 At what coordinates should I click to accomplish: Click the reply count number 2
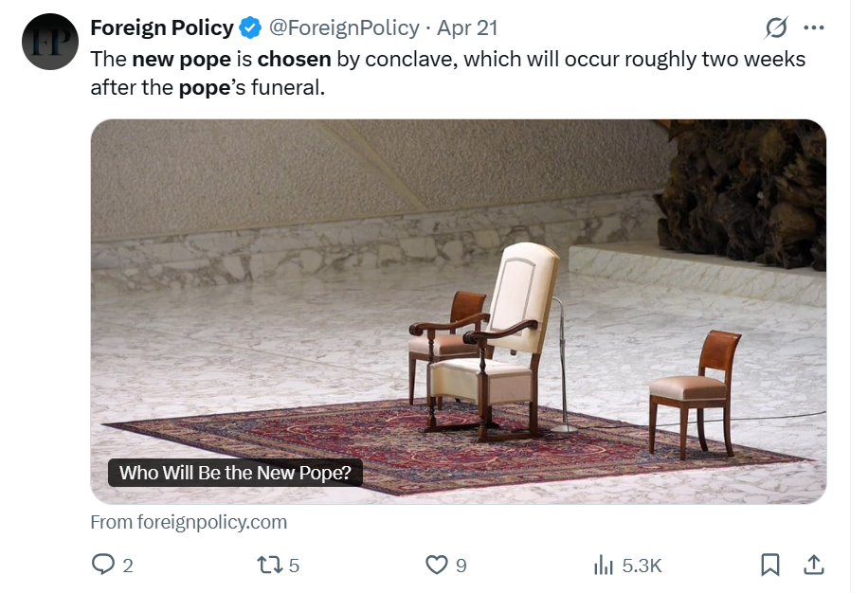[128, 566]
